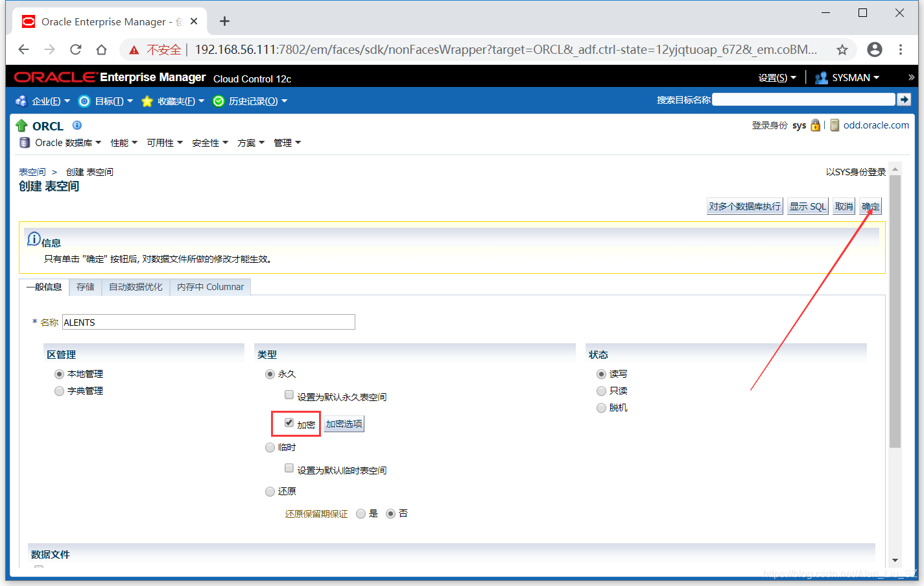Image resolution: width=924 pixels, height=586 pixels.
Task: Expand the 可用性 menu
Action: point(164,143)
